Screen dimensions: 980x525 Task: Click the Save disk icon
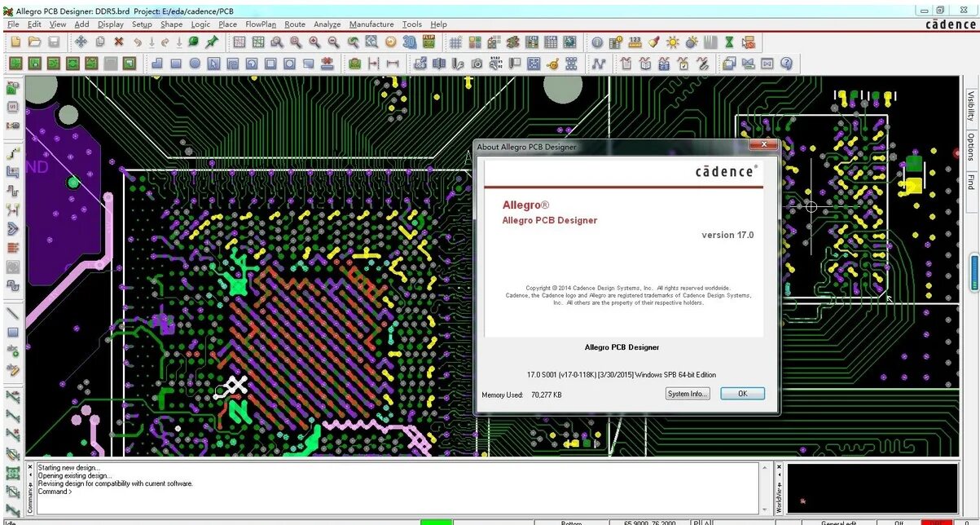(x=54, y=42)
